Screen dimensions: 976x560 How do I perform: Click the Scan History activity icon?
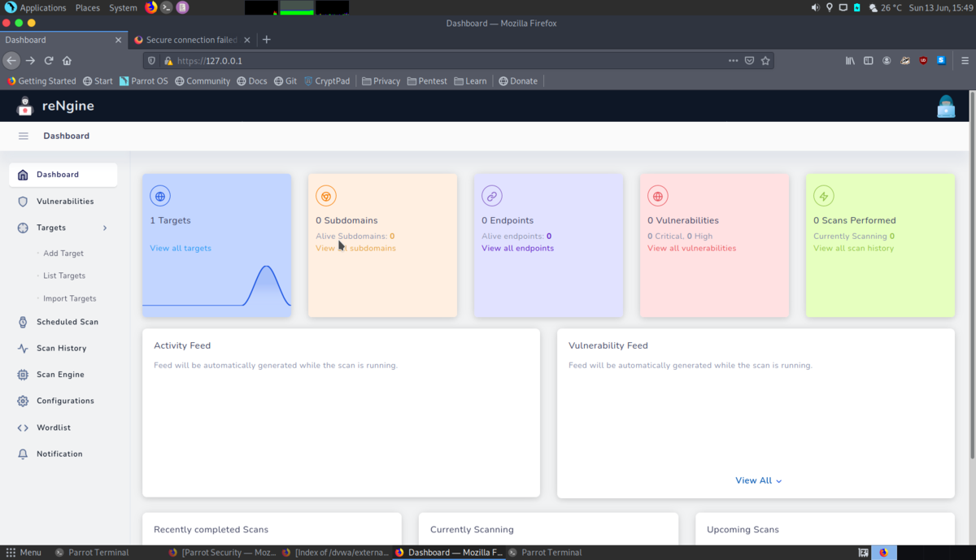(x=23, y=348)
